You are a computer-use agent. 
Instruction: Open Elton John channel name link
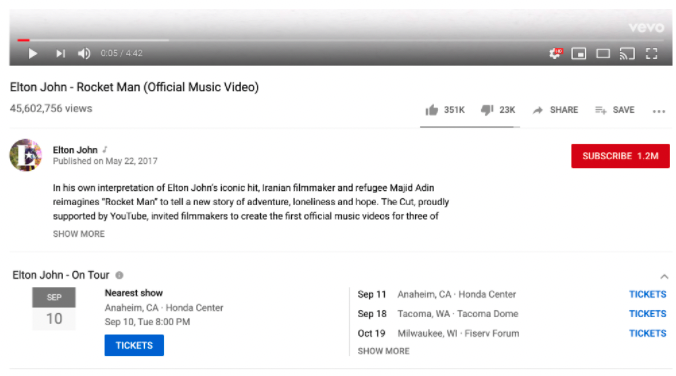pyautogui.click(x=75, y=150)
